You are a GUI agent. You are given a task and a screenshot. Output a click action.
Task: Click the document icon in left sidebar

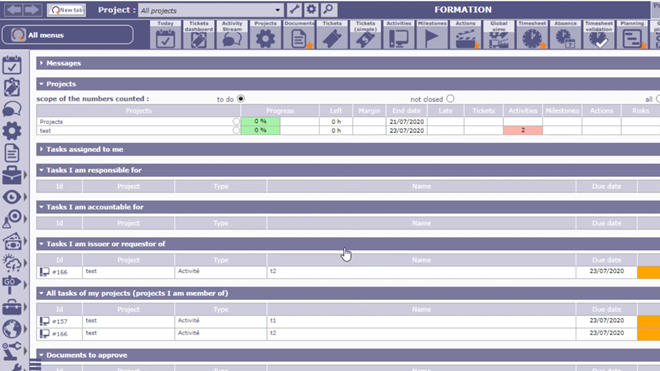[x=12, y=153]
